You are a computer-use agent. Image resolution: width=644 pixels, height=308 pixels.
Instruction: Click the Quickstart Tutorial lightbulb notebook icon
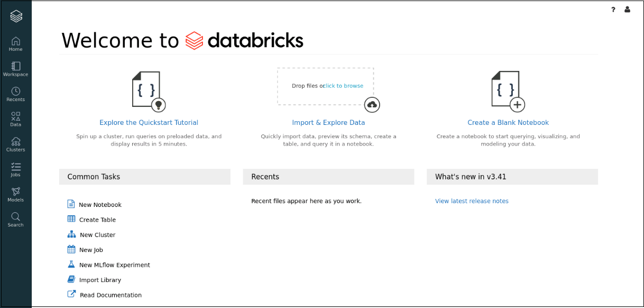click(x=149, y=92)
